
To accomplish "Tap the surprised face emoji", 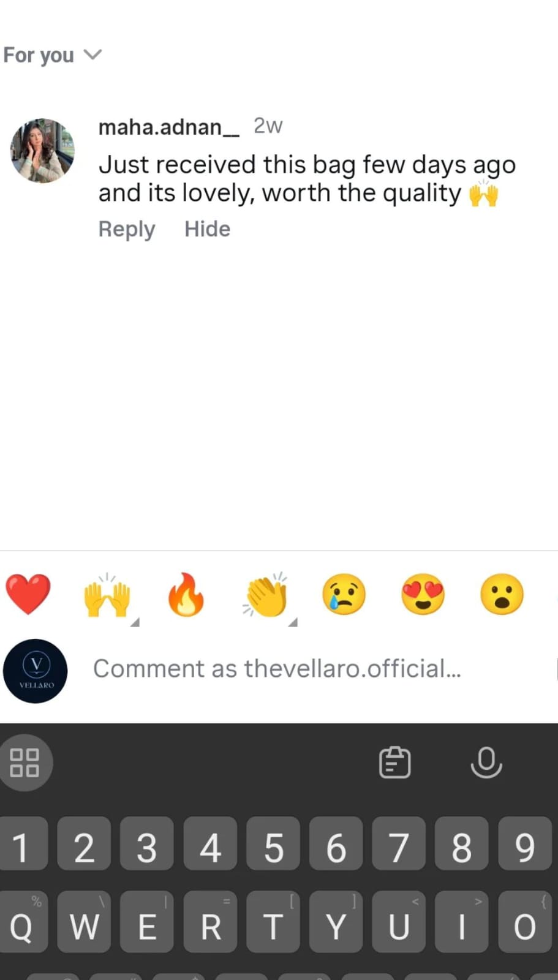I will point(502,594).
